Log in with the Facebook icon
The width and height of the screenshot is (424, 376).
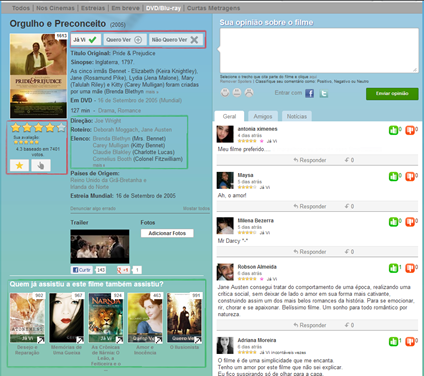pyautogui.click(x=309, y=93)
